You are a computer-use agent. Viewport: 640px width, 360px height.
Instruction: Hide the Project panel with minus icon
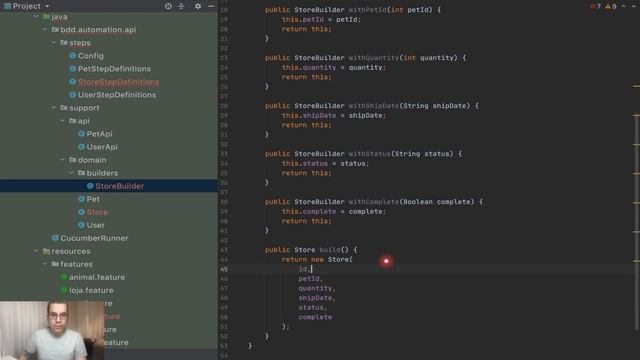coord(211,6)
